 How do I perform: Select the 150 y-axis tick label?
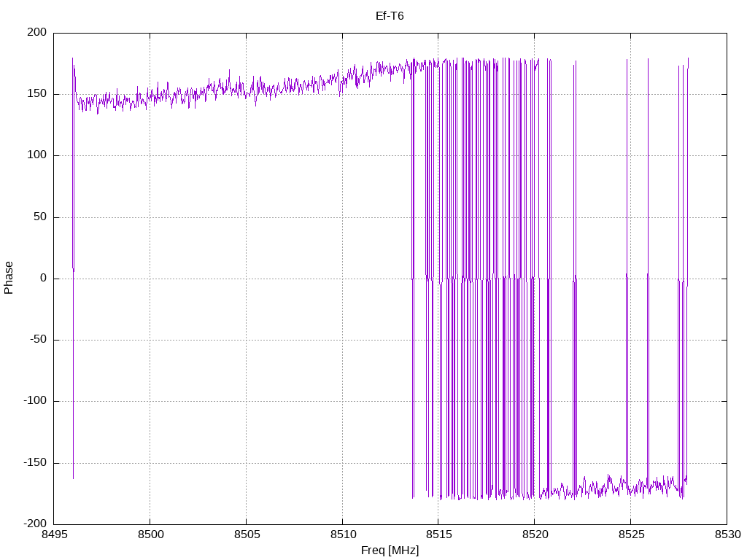click(x=36, y=94)
